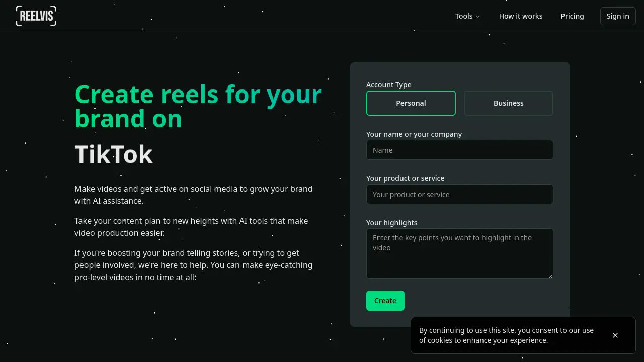Select the Business account type

(x=508, y=103)
